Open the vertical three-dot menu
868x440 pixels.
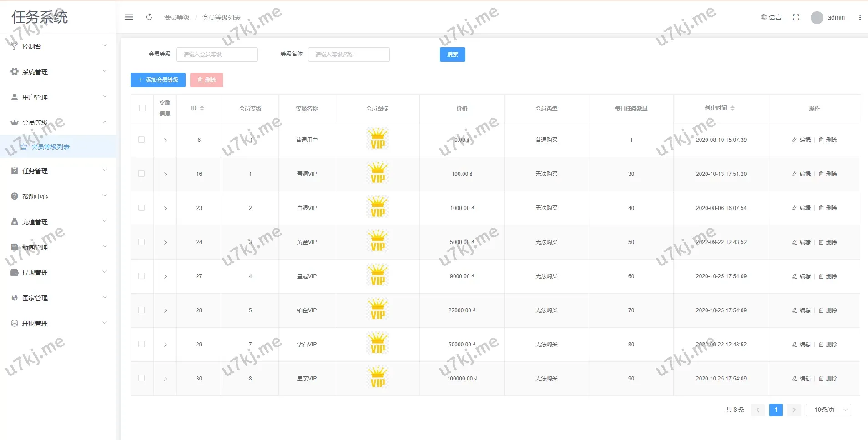pyautogui.click(x=859, y=17)
